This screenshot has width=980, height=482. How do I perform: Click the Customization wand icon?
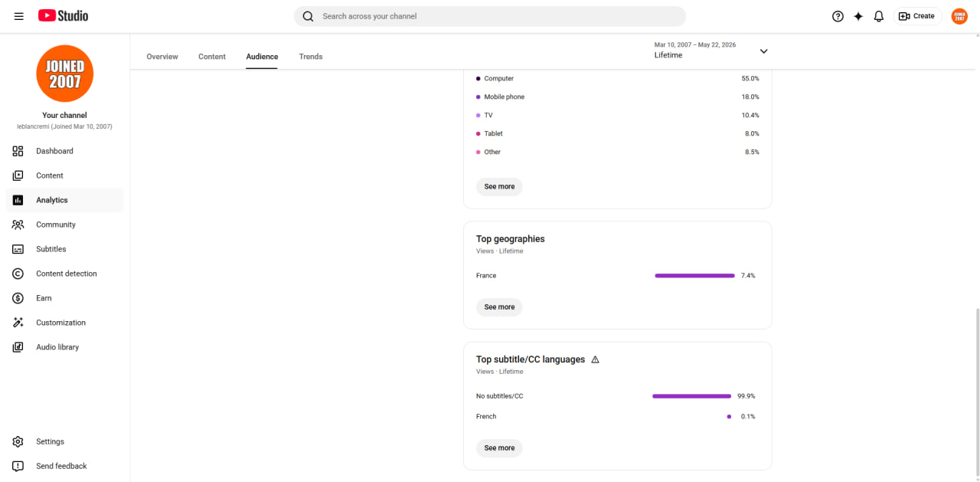18,323
